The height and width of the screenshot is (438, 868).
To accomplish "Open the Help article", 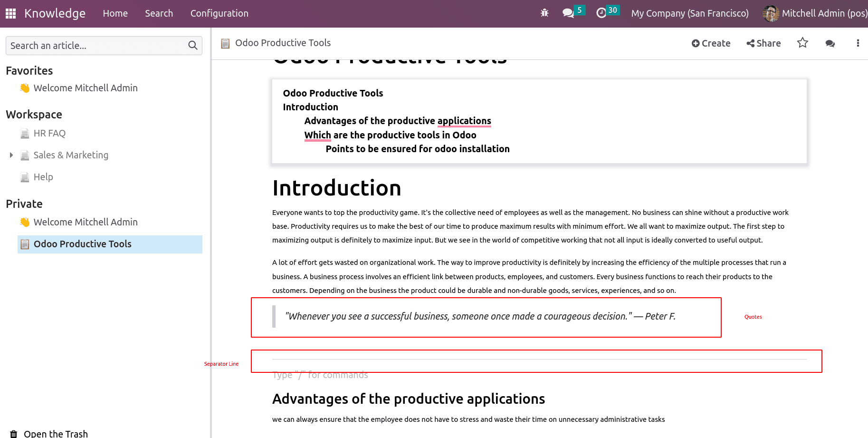I will coord(43,177).
